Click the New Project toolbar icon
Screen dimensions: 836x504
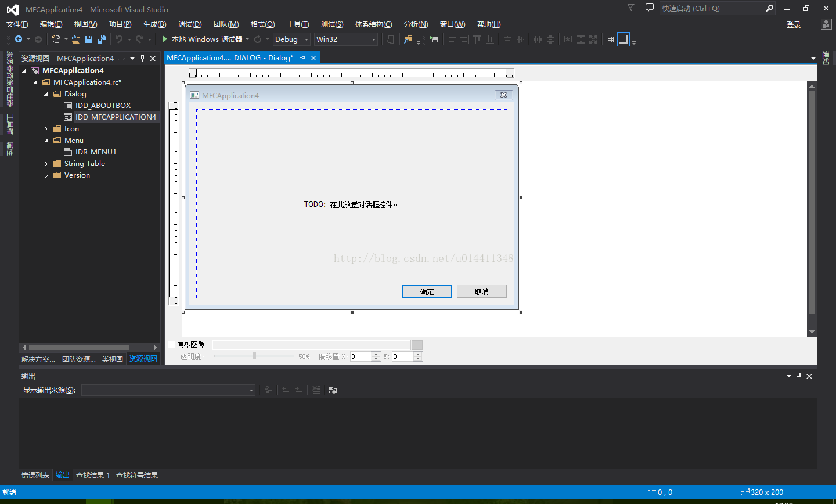[56, 39]
